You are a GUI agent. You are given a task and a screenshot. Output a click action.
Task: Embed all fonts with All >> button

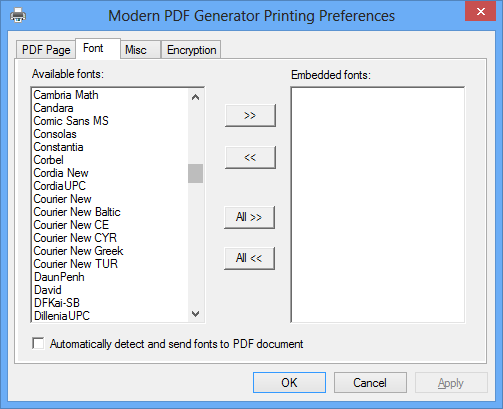pyautogui.click(x=249, y=217)
